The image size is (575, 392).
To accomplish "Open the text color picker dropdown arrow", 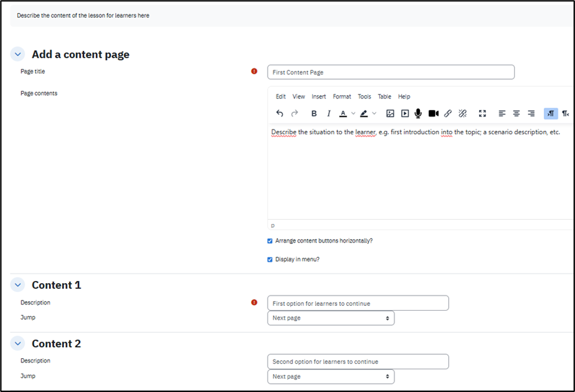I will [x=353, y=114].
